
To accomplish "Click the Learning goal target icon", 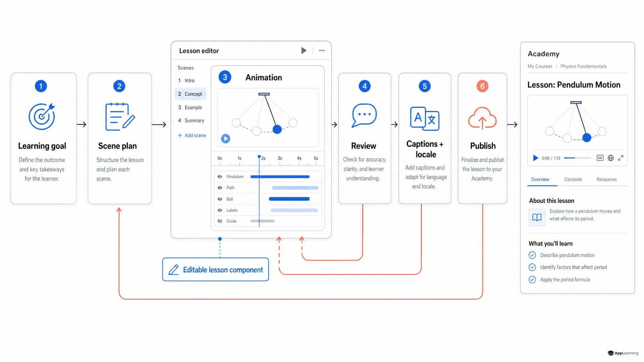I will (x=42, y=116).
